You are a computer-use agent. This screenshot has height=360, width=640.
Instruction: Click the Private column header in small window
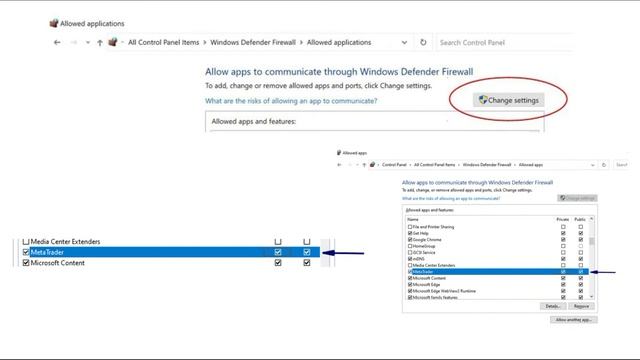click(563, 220)
